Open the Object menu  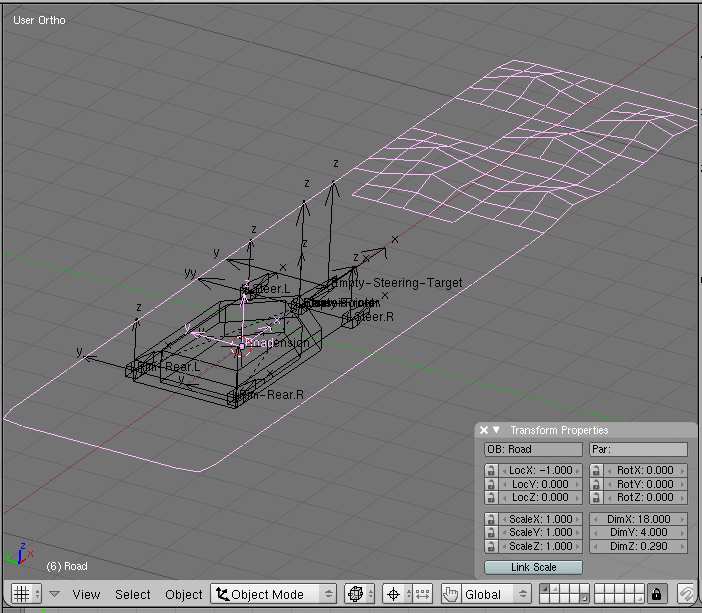tap(184, 595)
